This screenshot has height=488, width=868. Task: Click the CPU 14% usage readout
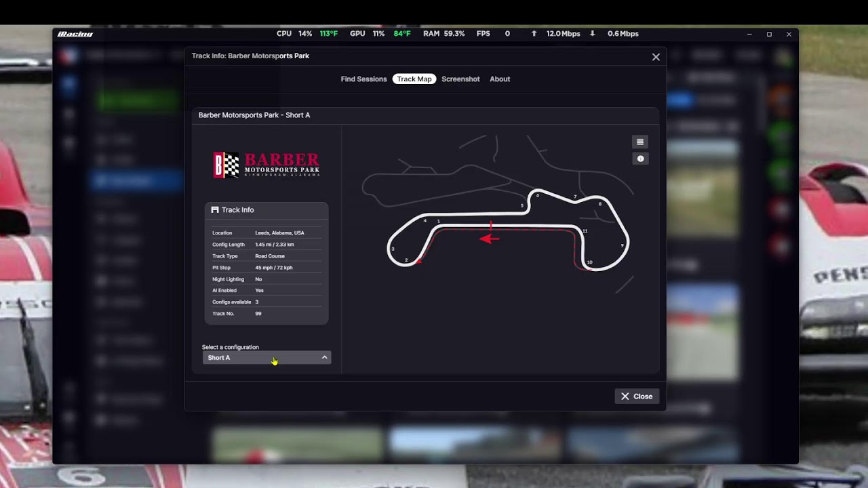coord(294,34)
